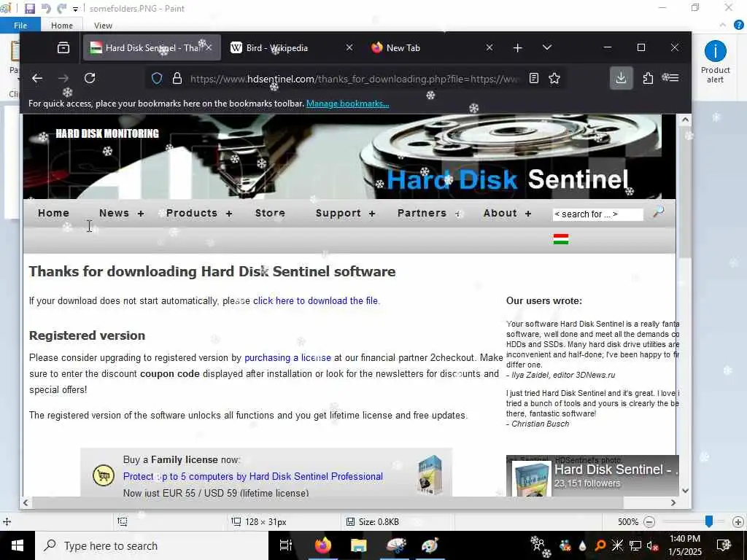Click the Product alert button in Paint
The height and width of the screenshot is (560, 747).
[715, 62]
